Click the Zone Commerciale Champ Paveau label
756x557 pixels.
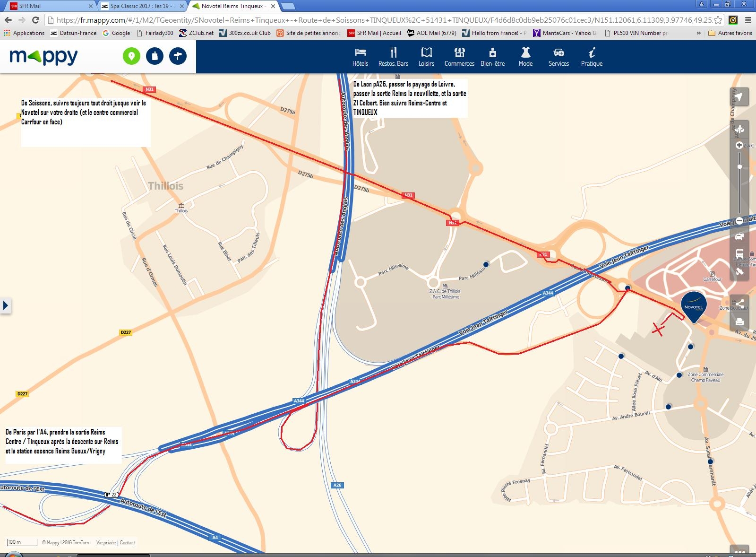click(x=705, y=374)
